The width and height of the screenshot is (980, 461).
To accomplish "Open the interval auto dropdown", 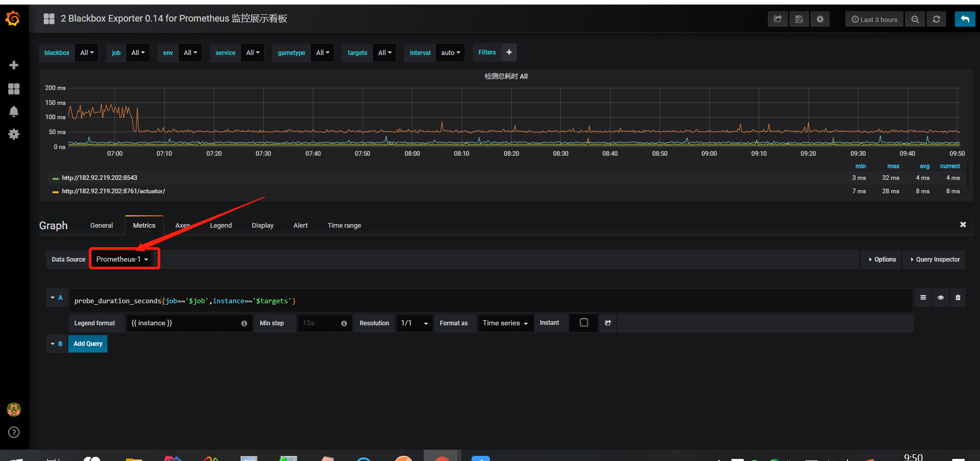I will click(450, 53).
